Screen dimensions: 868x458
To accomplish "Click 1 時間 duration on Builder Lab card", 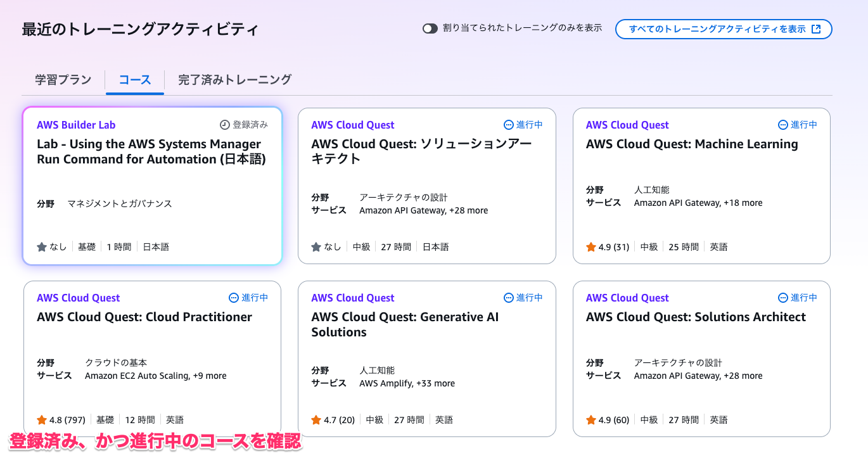I will click(x=119, y=247).
